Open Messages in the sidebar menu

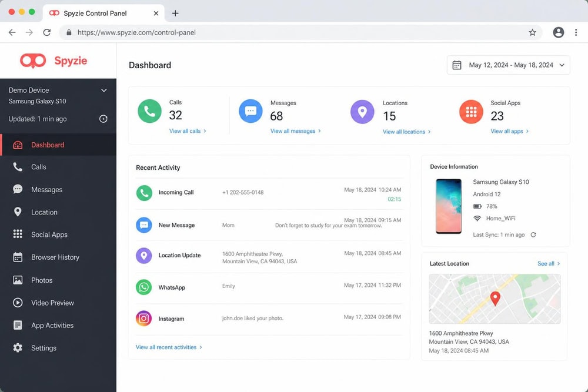(x=58, y=189)
